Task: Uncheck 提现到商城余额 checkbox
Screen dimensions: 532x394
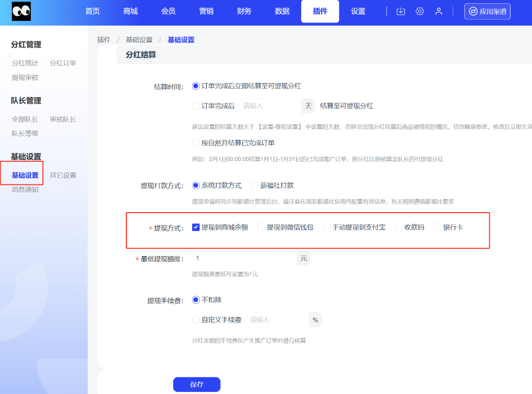Action: click(x=196, y=227)
